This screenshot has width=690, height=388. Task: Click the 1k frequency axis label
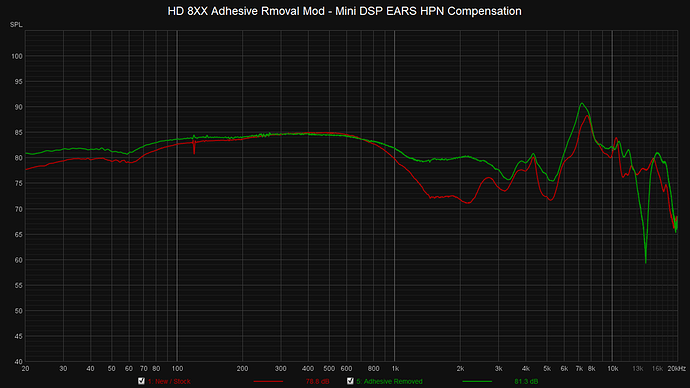coord(395,369)
